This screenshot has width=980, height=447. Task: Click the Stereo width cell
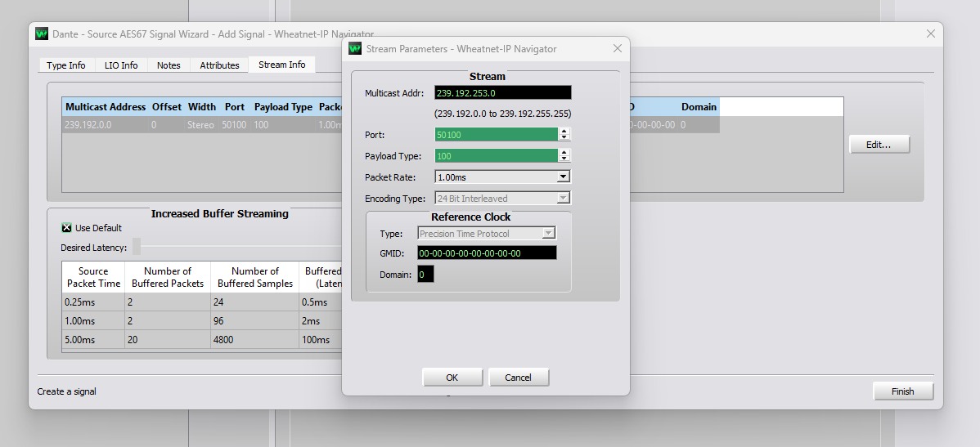(200, 124)
